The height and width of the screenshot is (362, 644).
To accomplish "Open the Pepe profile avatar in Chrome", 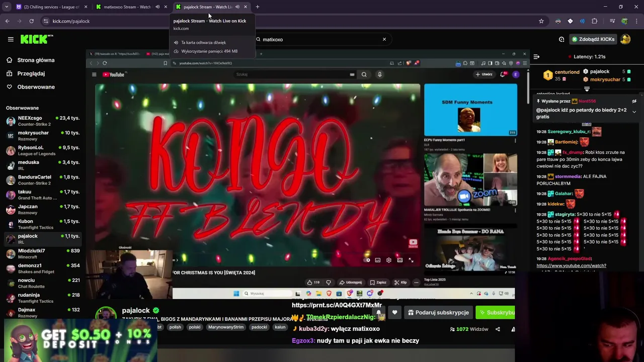I will 624,21.
